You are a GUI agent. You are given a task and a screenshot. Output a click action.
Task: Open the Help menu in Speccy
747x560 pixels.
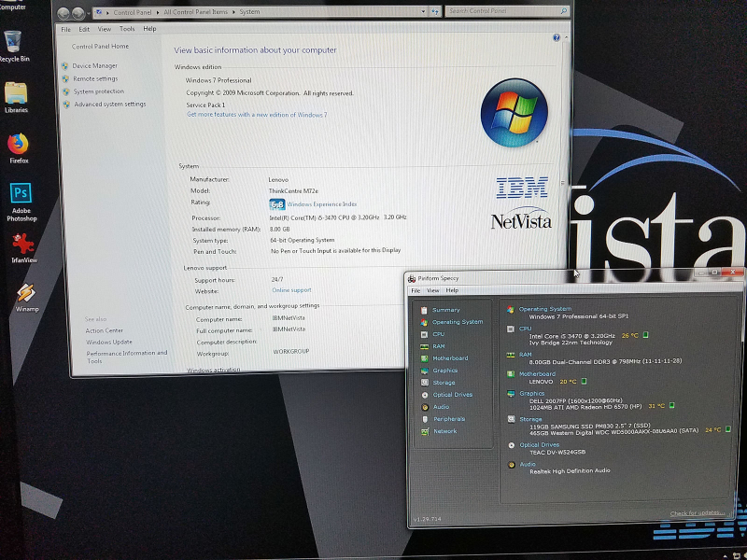pos(452,290)
